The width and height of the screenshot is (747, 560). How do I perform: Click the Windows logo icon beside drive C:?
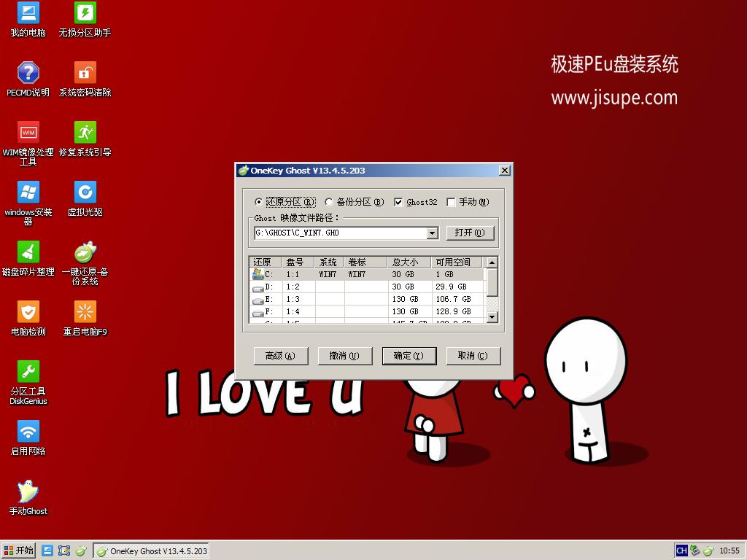[258, 274]
